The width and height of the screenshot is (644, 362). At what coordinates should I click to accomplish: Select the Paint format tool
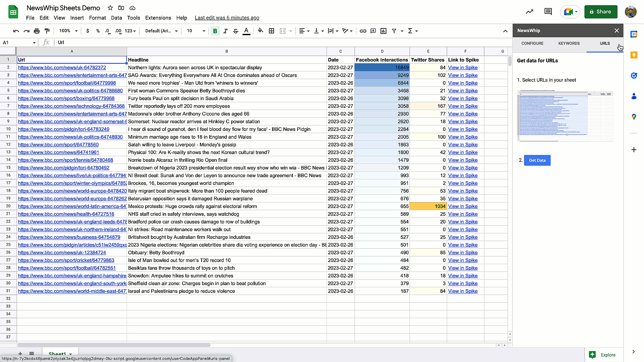tap(47, 31)
